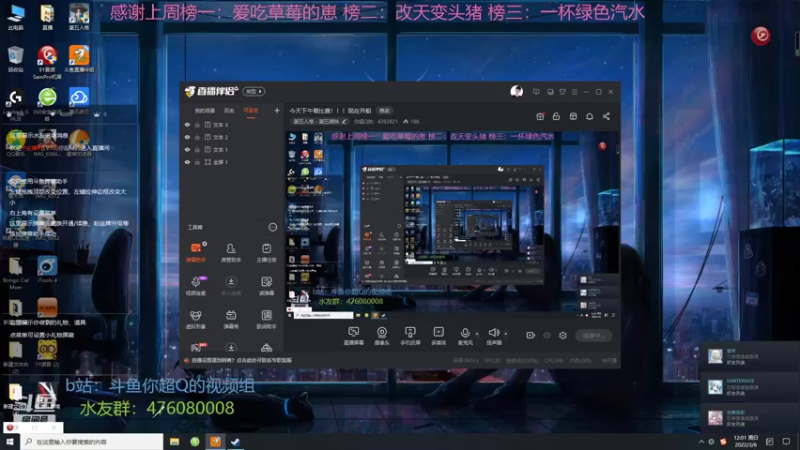
Task: Open stream settings gear in bottom bar
Action: tap(563, 335)
